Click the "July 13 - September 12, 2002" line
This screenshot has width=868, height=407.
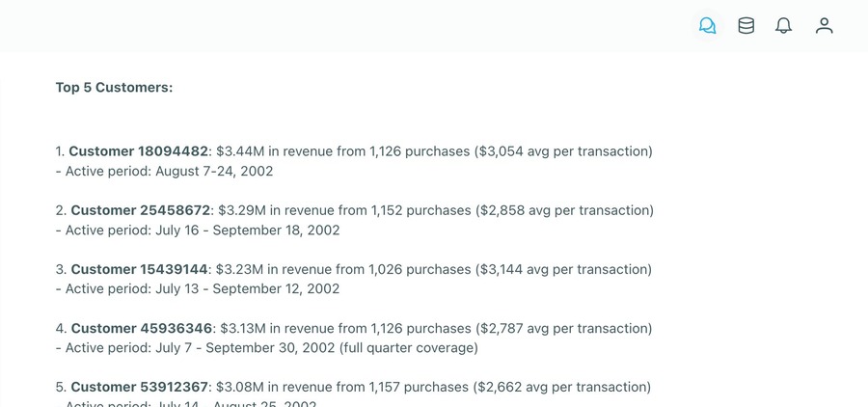[x=198, y=288]
